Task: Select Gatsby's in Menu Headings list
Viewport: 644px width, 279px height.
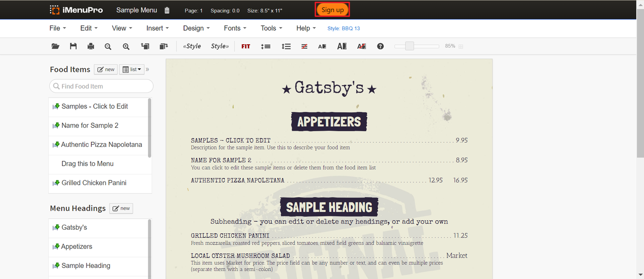Action: (x=74, y=227)
